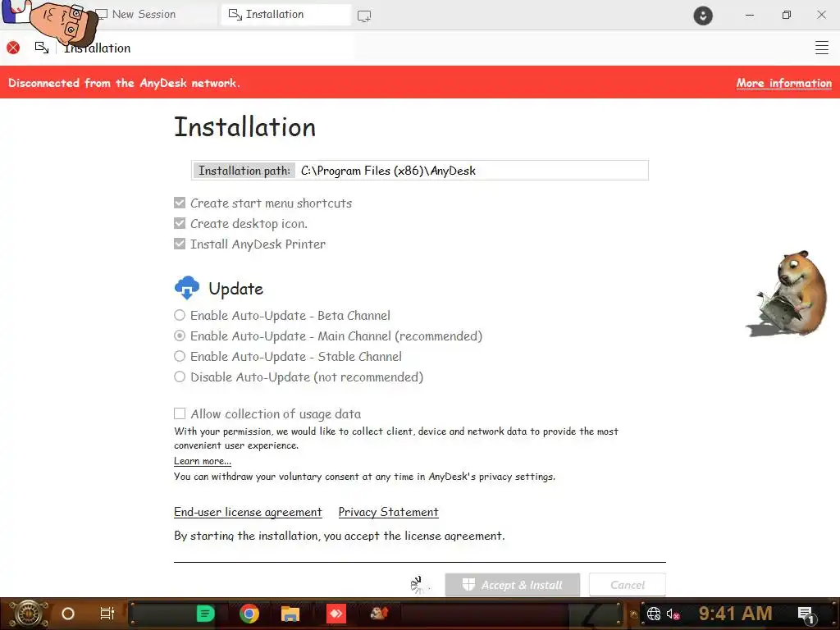Click the session icon beside the Installation address
The image size is (840, 630).
pos(42,48)
